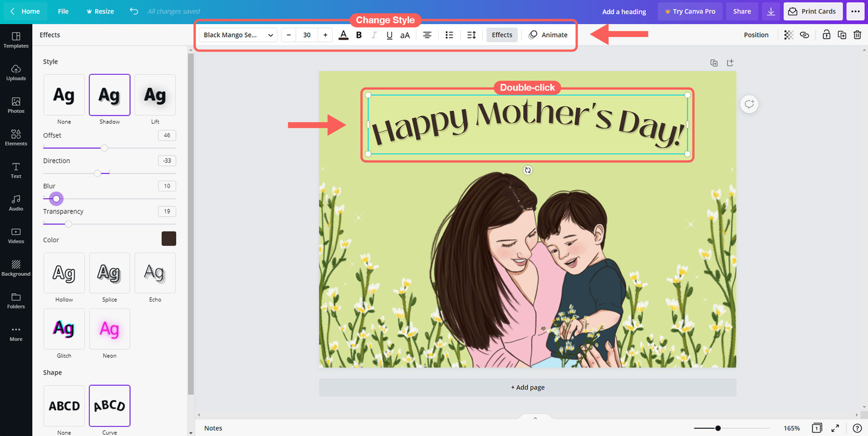Image resolution: width=868 pixels, height=436 pixels.
Task: Open the Resize menu
Action: pyautogui.click(x=100, y=12)
